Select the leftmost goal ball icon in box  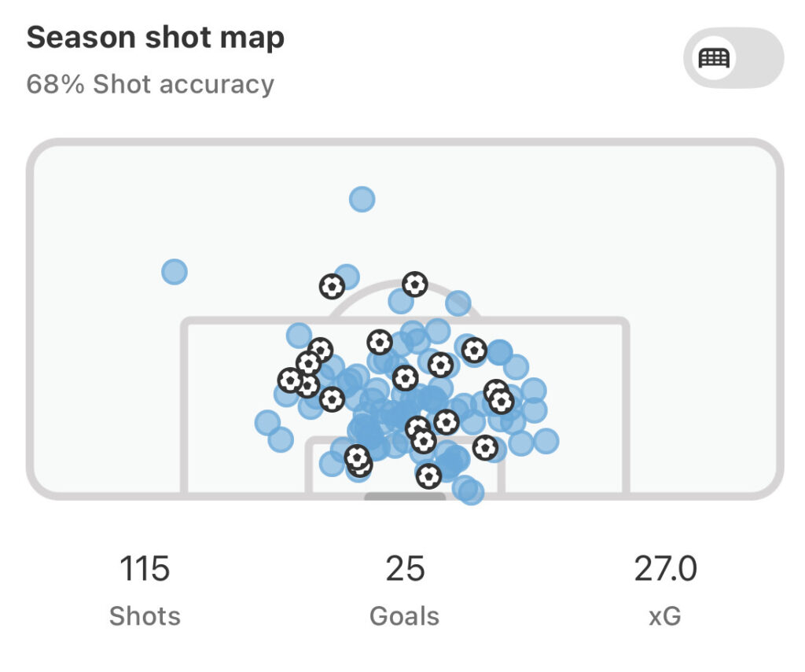(x=290, y=380)
